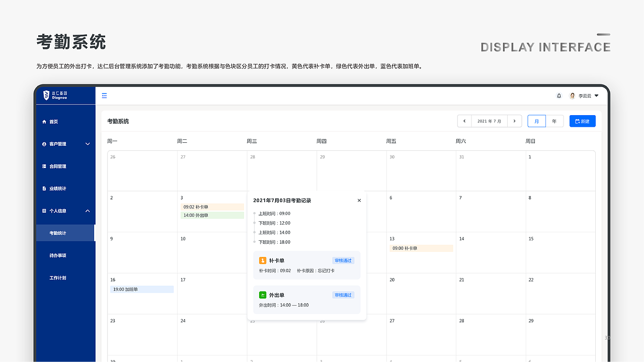Select calendar day 2 cell
644x362 pixels.
coord(142,212)
